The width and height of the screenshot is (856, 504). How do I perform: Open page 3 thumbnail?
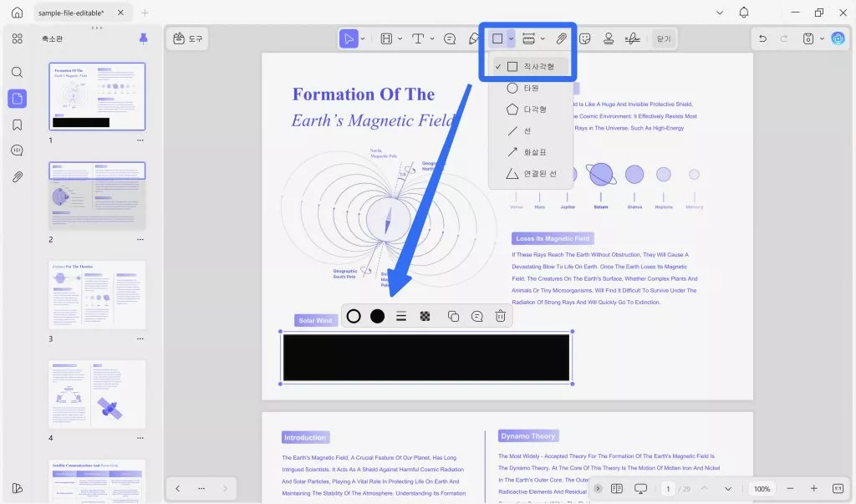click(97, 295)
